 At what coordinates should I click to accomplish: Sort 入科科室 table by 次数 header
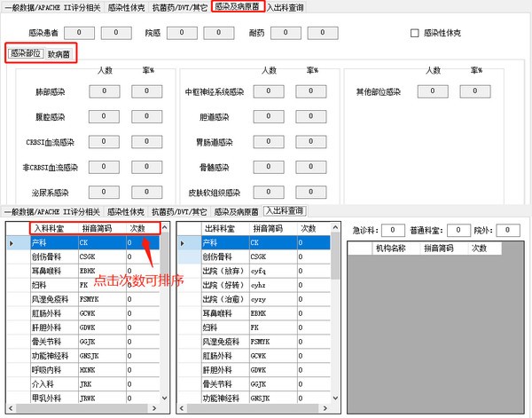pos(137,228)
